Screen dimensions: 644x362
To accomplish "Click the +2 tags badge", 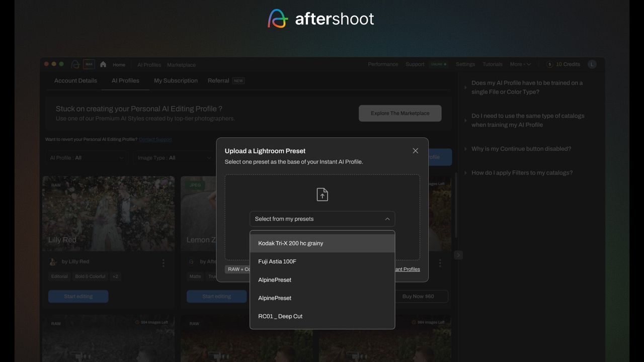I will click(x=115, y=277).
